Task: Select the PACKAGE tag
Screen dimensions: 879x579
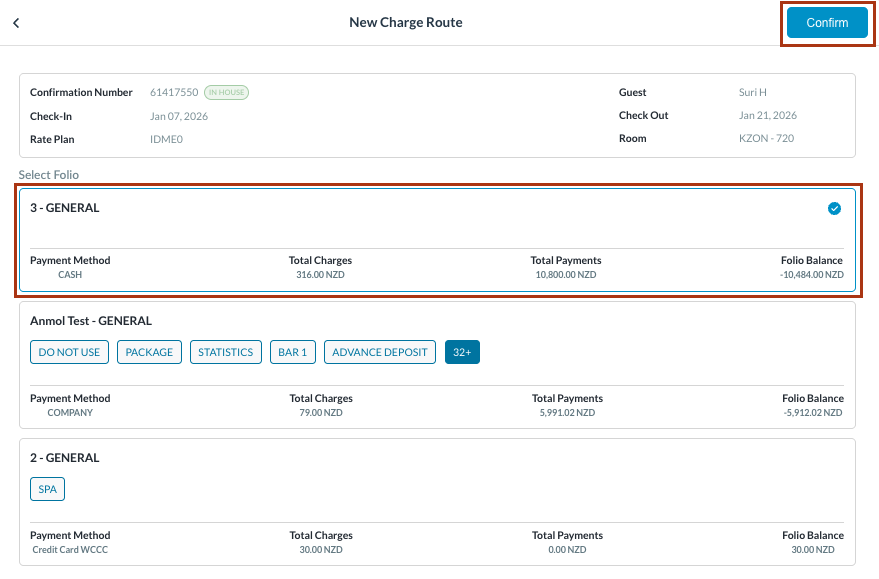Action: click(149, 352)
